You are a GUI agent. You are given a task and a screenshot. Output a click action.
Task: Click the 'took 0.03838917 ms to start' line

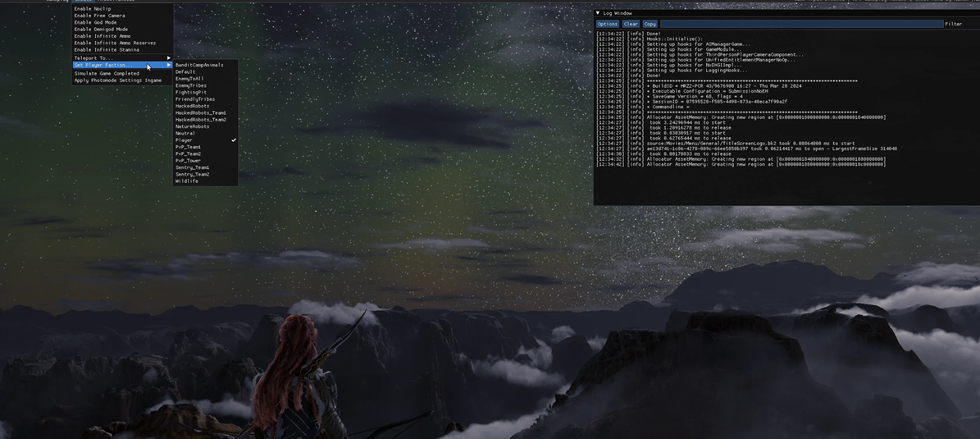pyautogui.click(x=661, y=133)
